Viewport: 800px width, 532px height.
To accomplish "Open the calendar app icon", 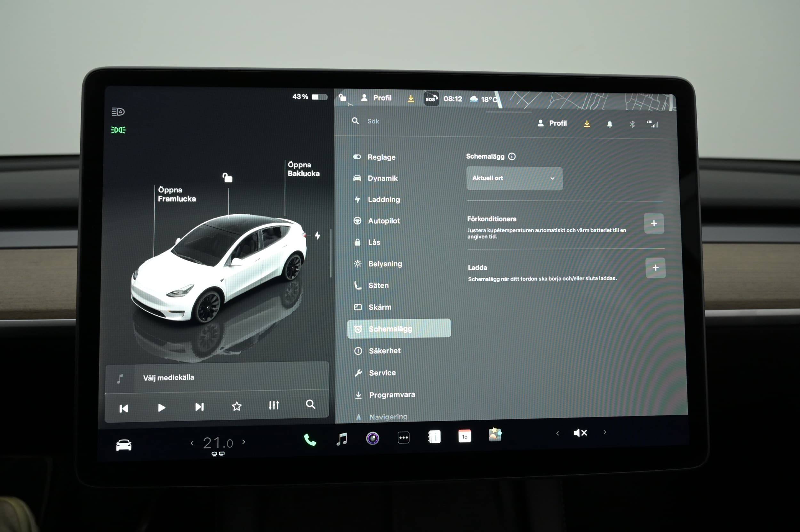I will click(464, 436).
